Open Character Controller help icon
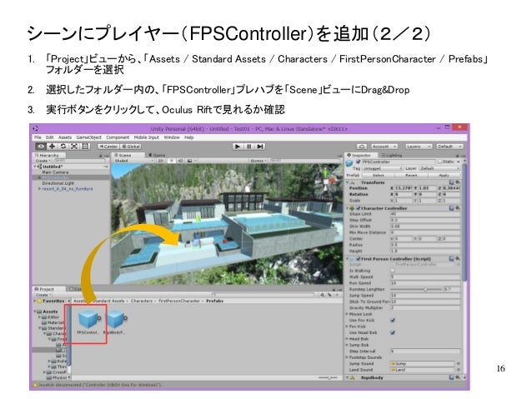Image resolution: width=532 pixels, height=399 pixels. 452,207
